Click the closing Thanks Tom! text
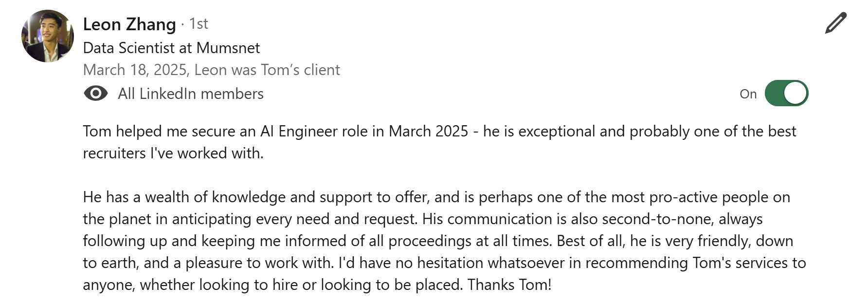868x306 pixels. coord(509,285)
